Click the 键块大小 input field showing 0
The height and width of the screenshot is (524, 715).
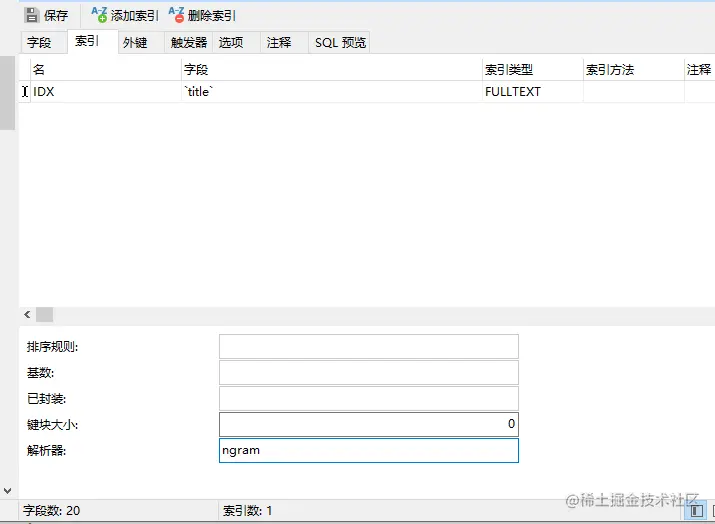tap(368, 425)
